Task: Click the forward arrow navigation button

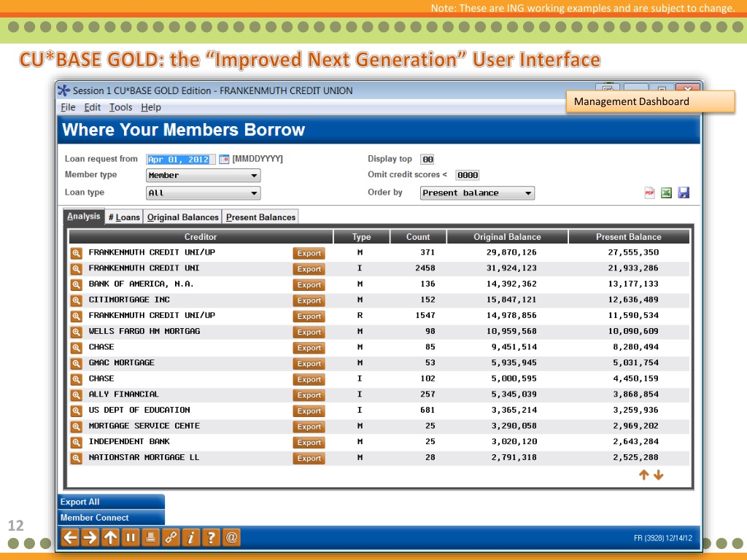Action: 90,537
